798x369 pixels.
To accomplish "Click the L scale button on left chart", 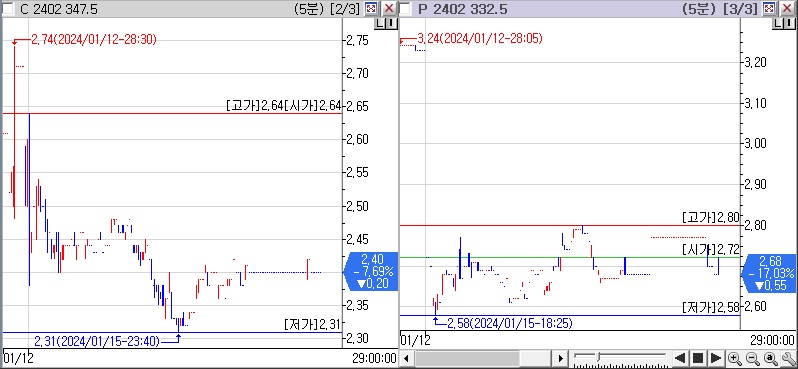I will point(380,23).
